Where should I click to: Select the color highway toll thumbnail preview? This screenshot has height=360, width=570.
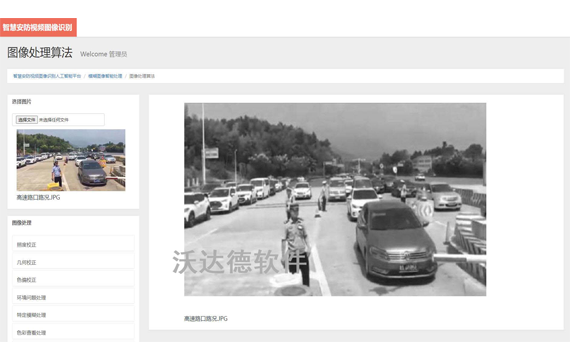(x=71, y=160)
